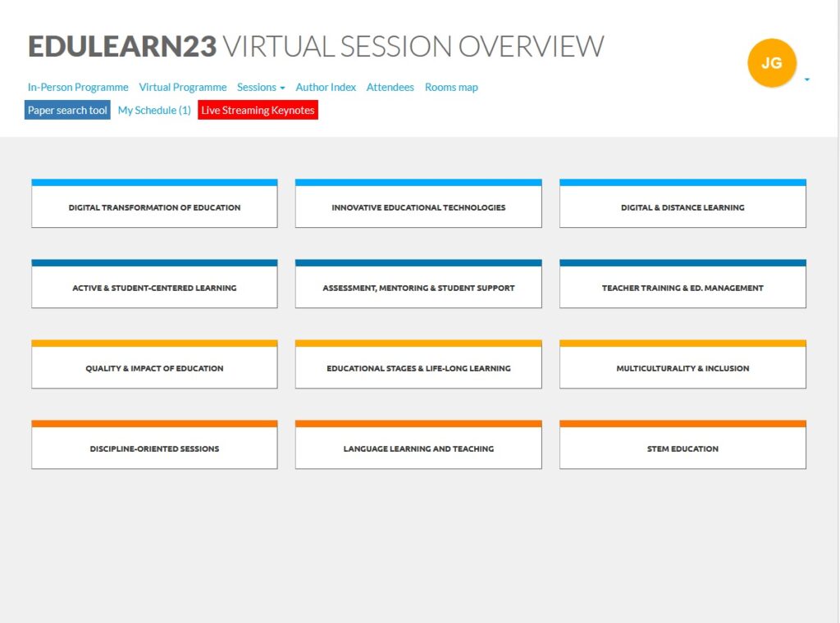Select Discipline-Oriented Sessions card
840x623 pixels.
click(x=154, y=445)
